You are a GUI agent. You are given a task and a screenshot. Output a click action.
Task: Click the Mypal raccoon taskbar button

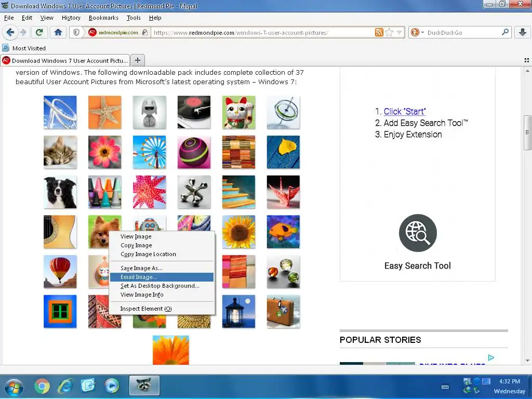tap(144, 385)
